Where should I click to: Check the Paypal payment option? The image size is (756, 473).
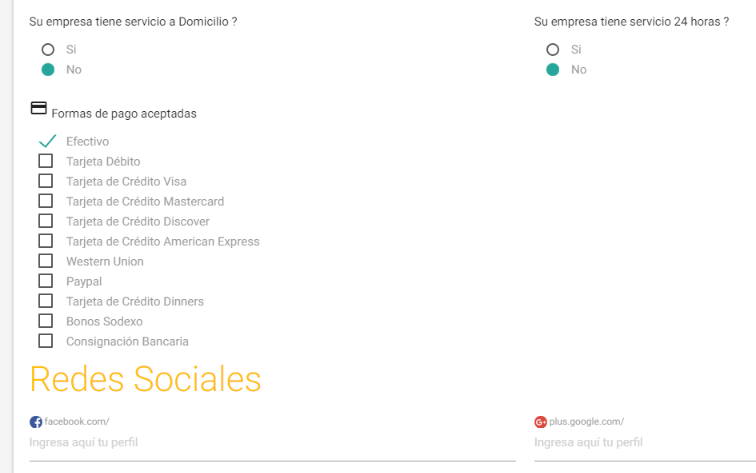tap(46, 281)
